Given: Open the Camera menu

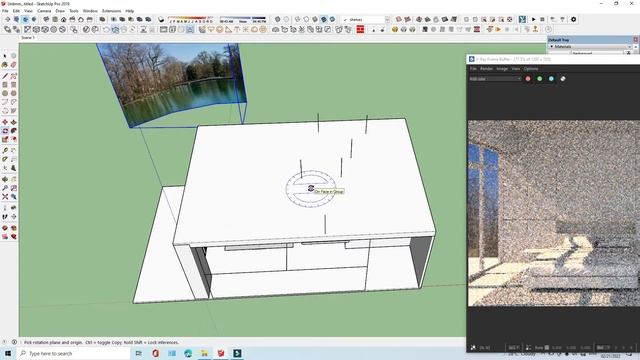Looking at the screenshot, I should (x=44, y=11).
